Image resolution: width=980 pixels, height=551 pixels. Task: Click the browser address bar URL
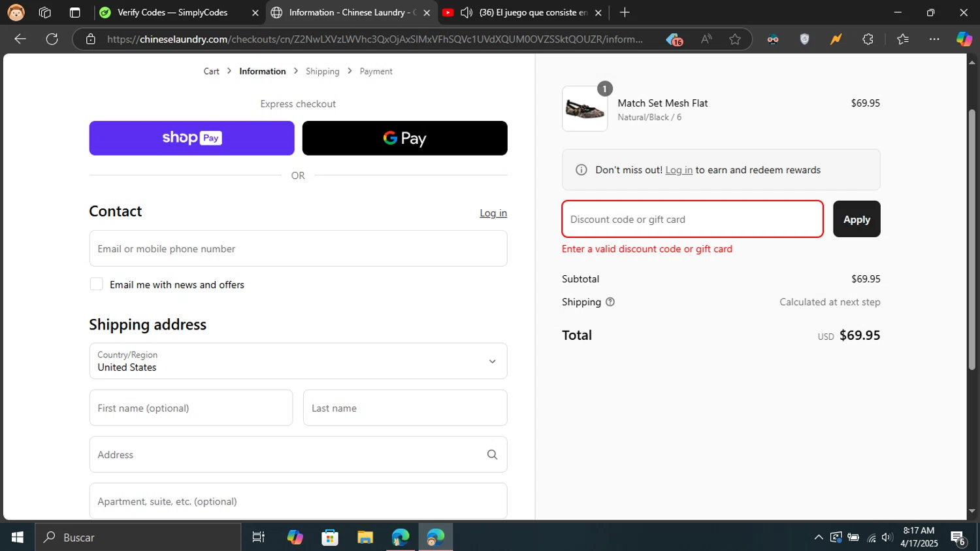pyautogui.click(x=374, y=39)
